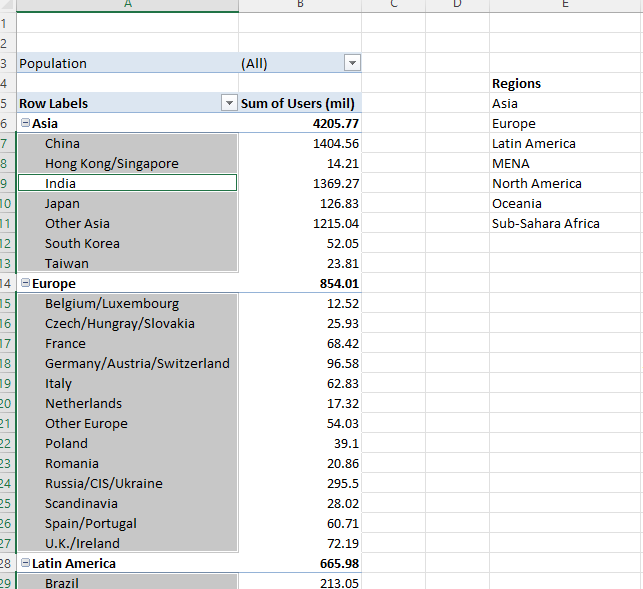Select the Taiwan cell

tap(128, 263)
